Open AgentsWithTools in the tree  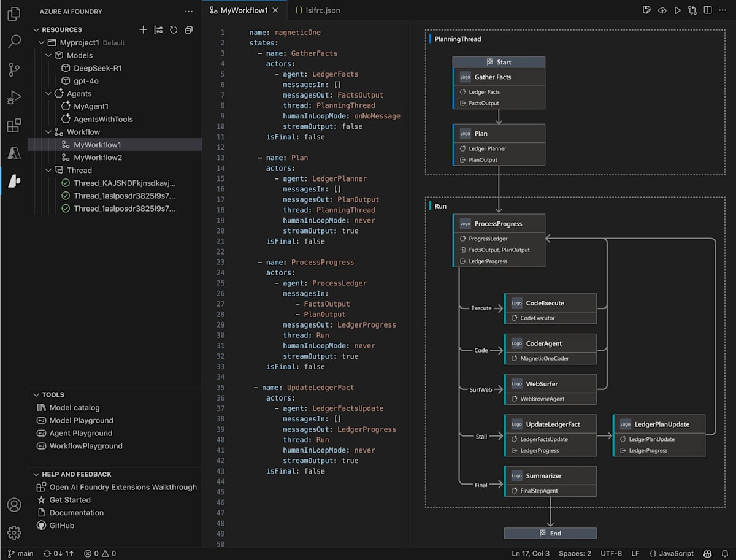(x=103, y=119)
